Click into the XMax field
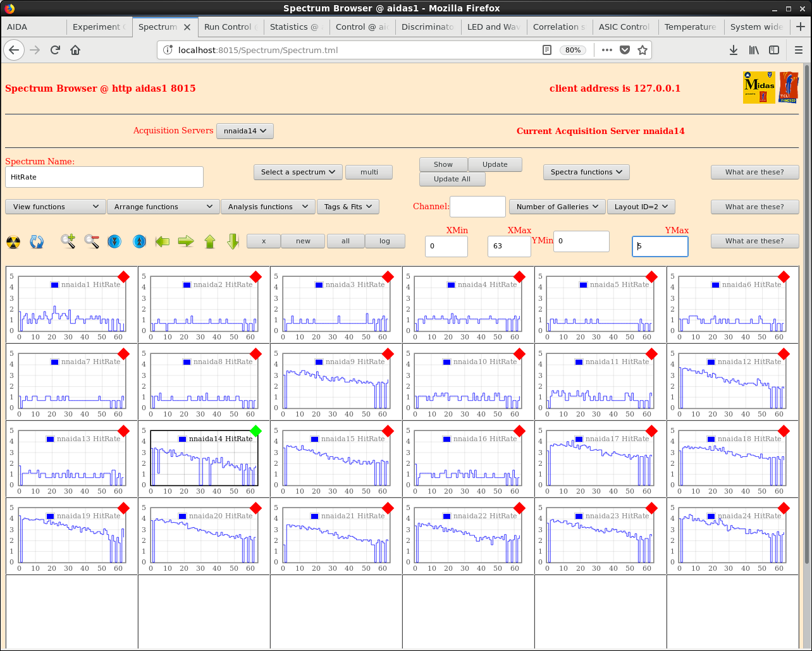Screen dimensions: 812x651 point(509,246)
